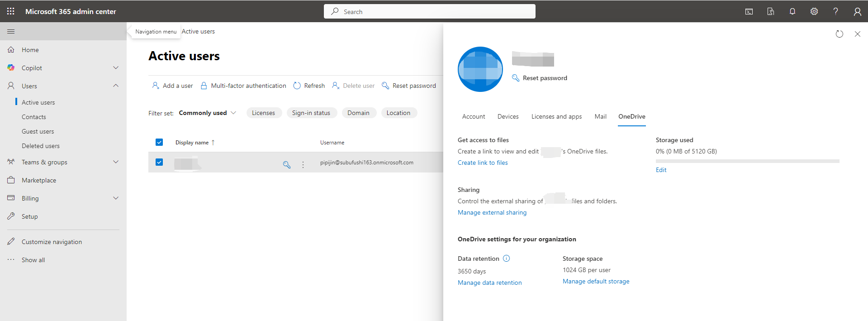868x321 pixels.
Task: Open the Cloud Shell terminal icon
Action: [x=749, y=11]
